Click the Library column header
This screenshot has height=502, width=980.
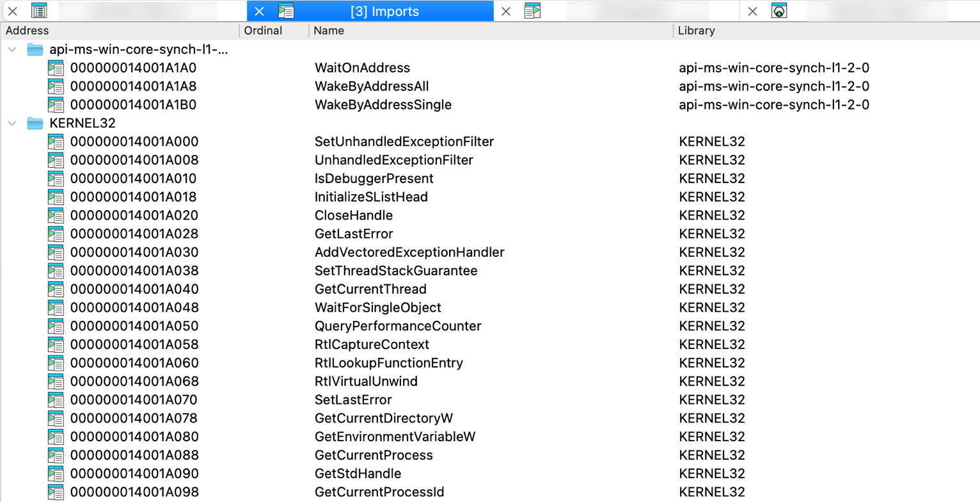click(696, 31)
